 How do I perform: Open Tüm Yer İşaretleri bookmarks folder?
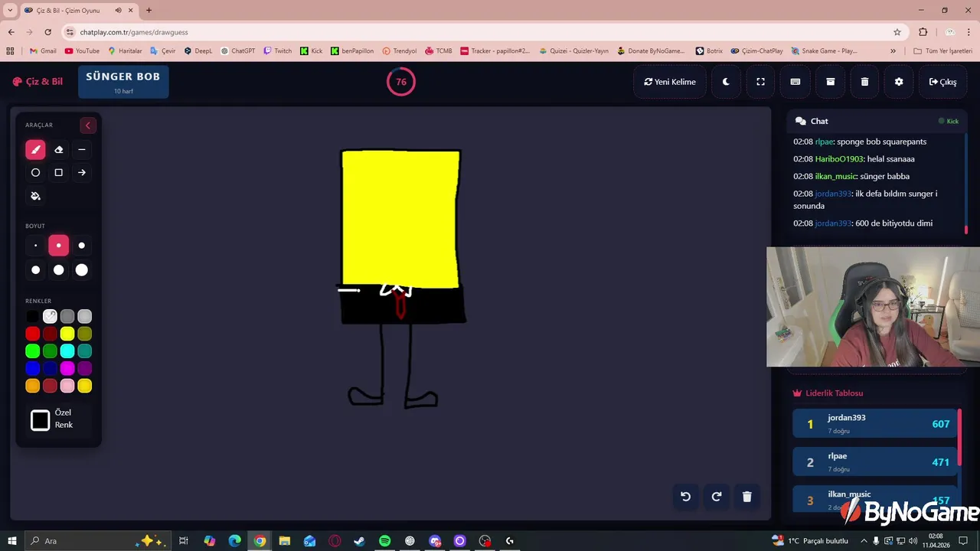(x=942, y=51)
